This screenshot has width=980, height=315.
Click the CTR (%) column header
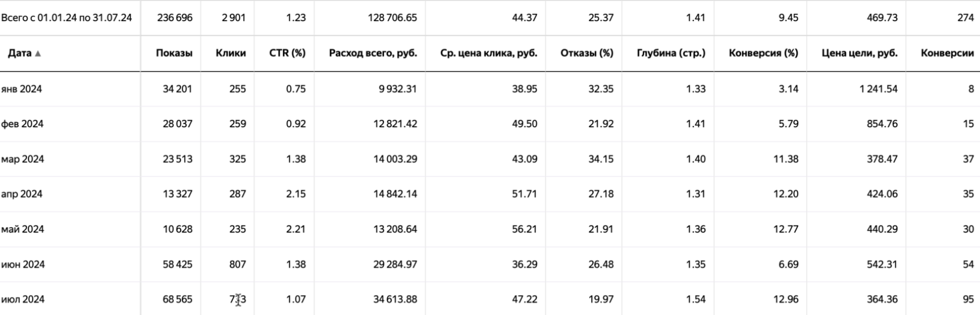pos(287,53)
